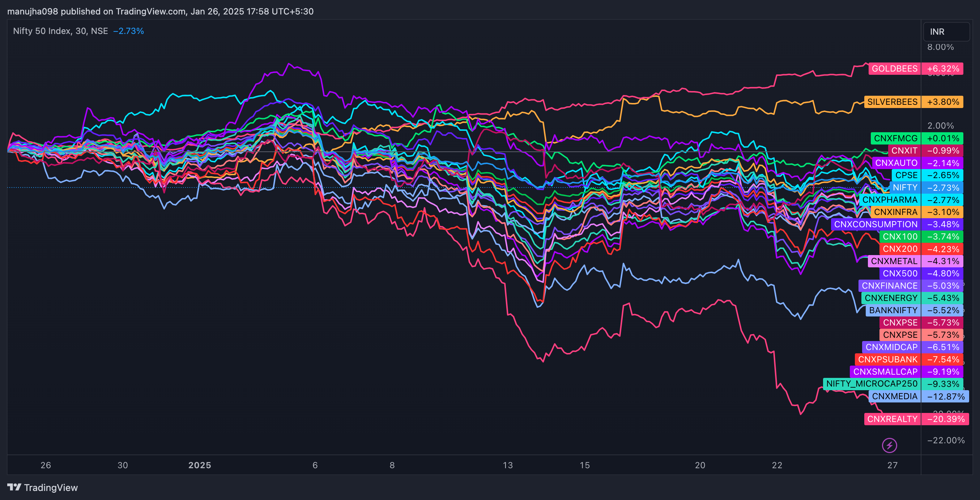Open the INR currency selector
Image resolution: width=980 pixels, height=500 pixels.
tap(946, 31)
